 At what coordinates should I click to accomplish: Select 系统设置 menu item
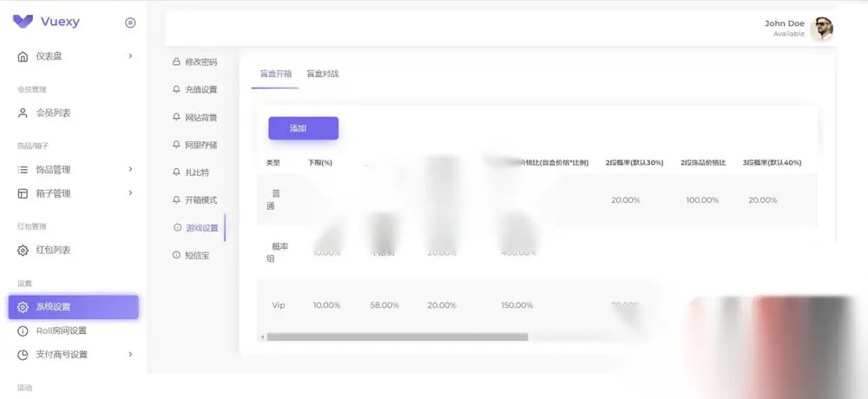coord(73,307)
